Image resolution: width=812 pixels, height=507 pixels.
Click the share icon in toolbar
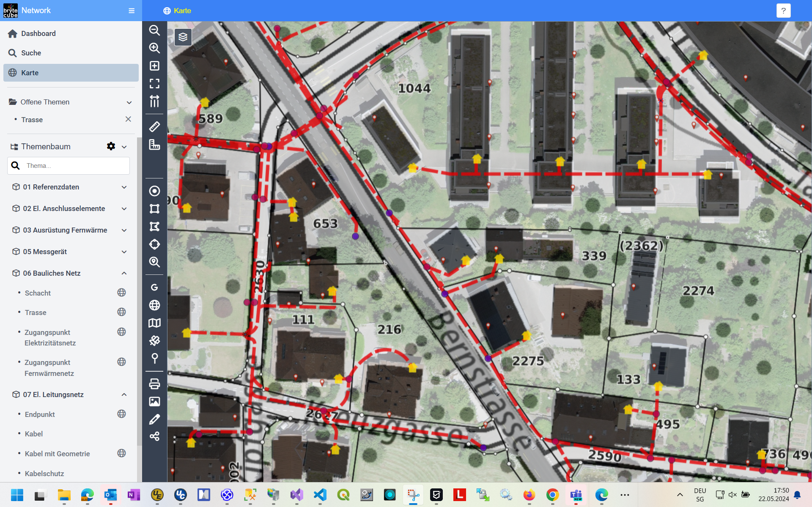click(x=154, y=436)
